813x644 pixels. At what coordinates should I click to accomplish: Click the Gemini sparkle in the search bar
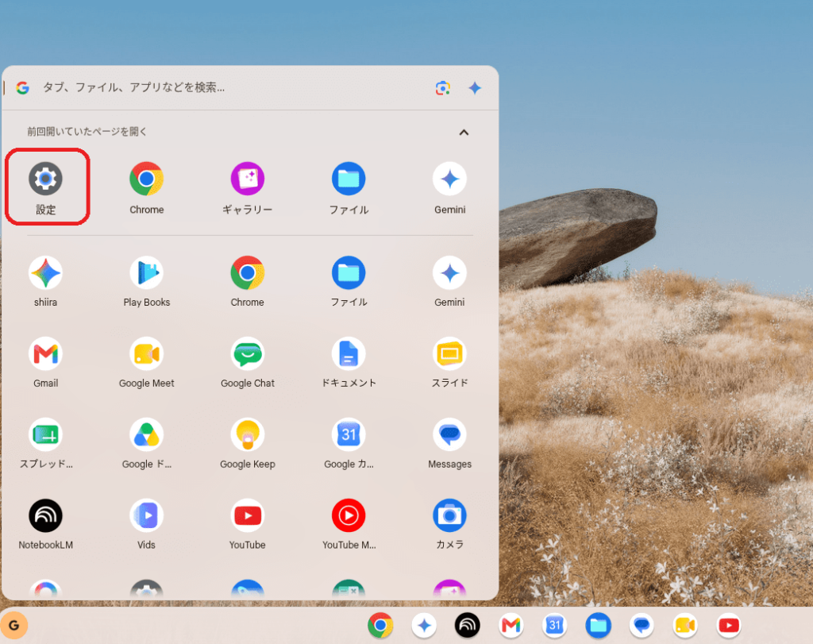coord(475,88)
